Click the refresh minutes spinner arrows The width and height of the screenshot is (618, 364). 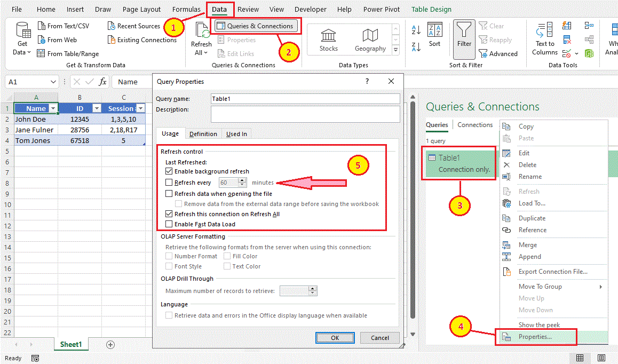click(x=243, y=182)
